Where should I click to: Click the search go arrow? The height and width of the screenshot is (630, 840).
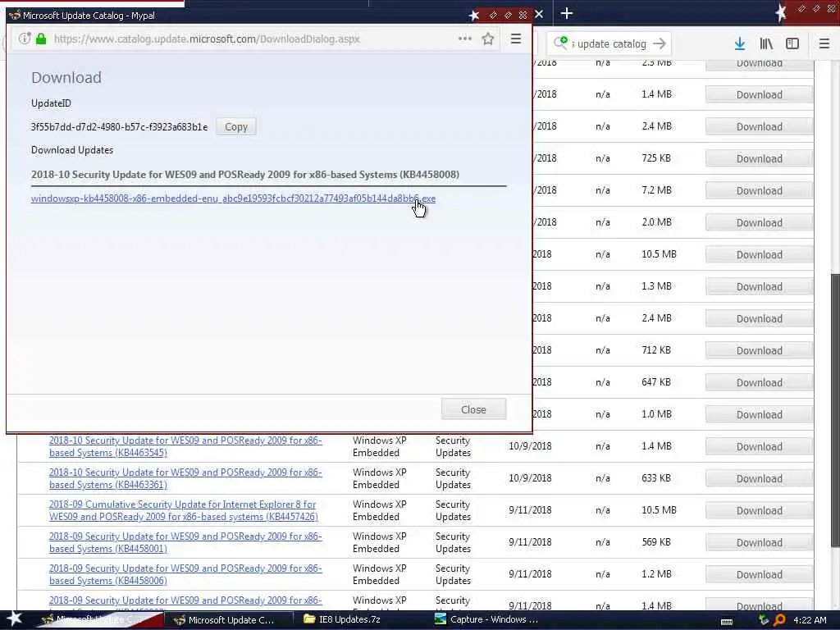point(660,43)
